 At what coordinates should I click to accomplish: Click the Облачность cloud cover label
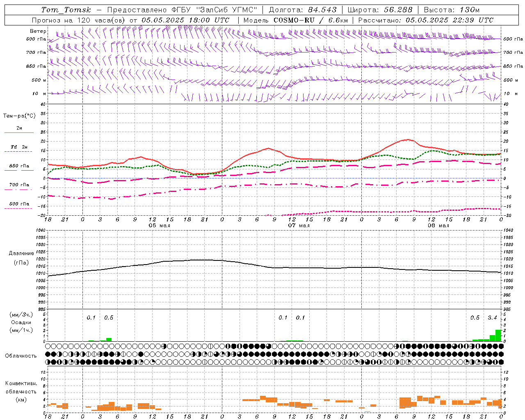click(21, 356)
